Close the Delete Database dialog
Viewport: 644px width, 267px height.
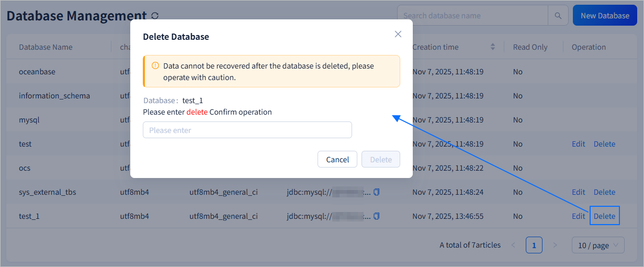(398, 34)
